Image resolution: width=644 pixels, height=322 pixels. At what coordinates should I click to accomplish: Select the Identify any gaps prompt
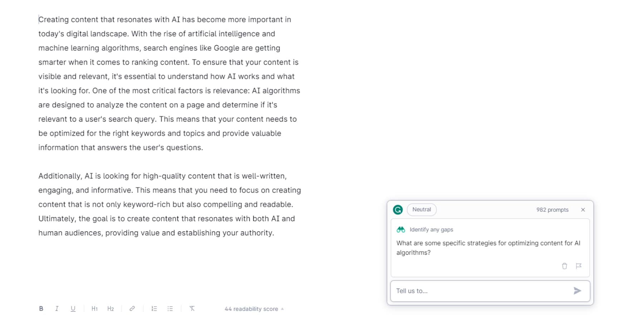click(x=431, y=230)
